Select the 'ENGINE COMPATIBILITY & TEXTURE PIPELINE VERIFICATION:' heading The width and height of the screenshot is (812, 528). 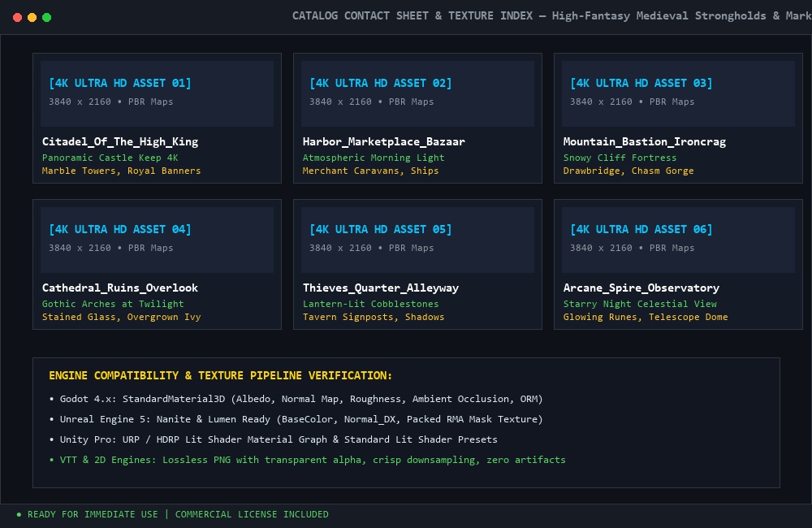click(221, 375)
